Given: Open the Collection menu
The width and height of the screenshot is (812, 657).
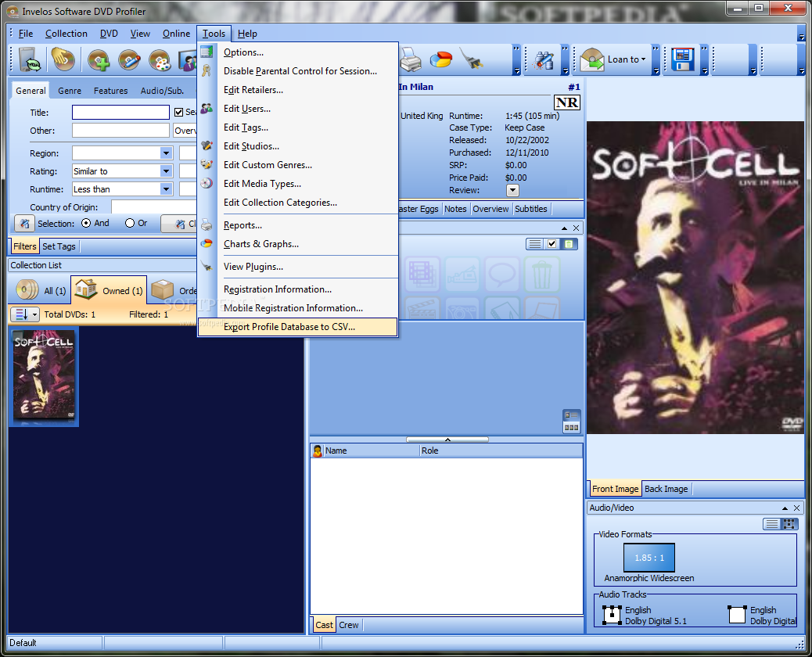Looking at the screenshot, I should pyautogui.click(x=66, y=34).
